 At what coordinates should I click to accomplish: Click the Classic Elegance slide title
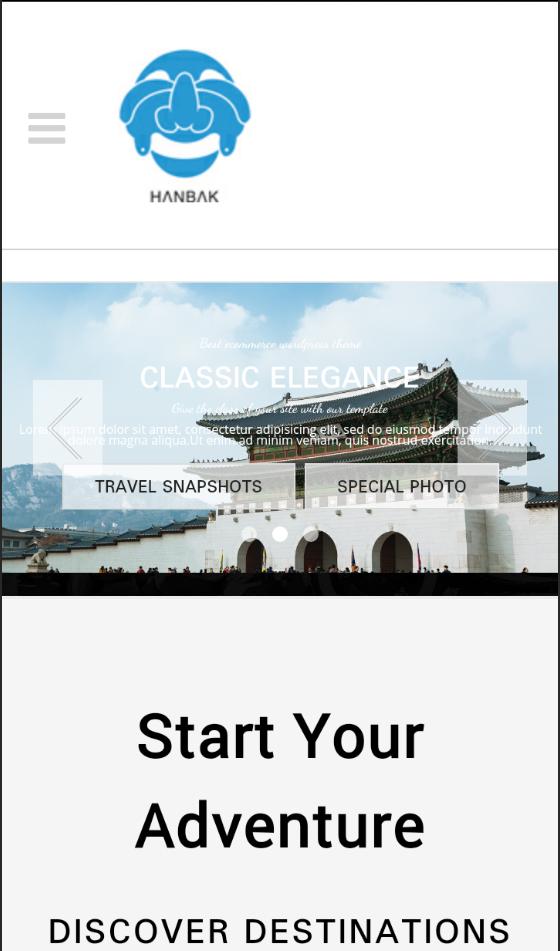[x=280, y=377]
